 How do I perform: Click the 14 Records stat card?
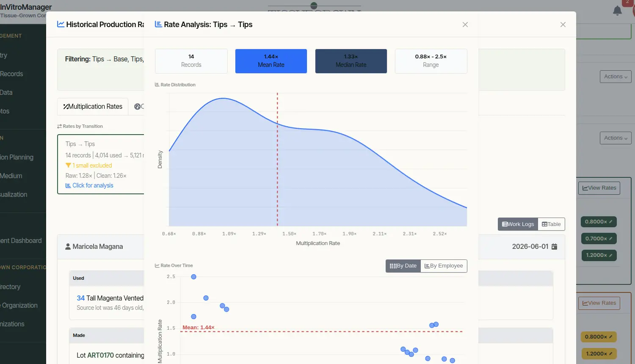(x=191, y=61)
